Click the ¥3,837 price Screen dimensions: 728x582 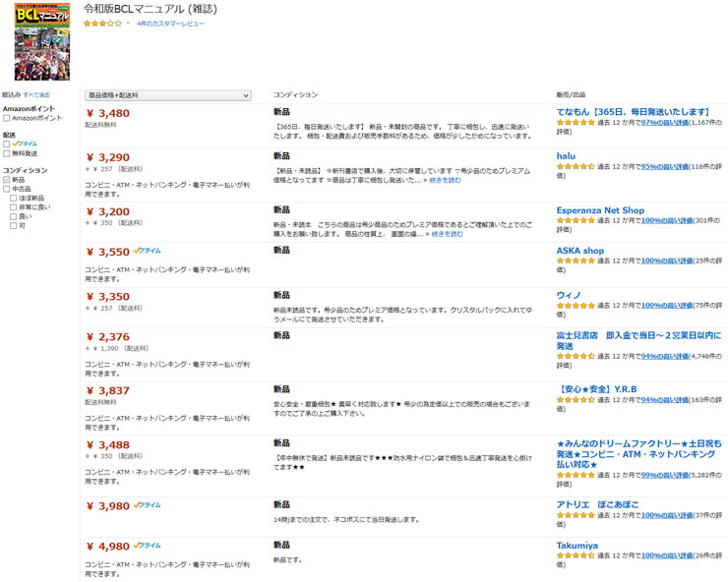click(x=107, y=390)
